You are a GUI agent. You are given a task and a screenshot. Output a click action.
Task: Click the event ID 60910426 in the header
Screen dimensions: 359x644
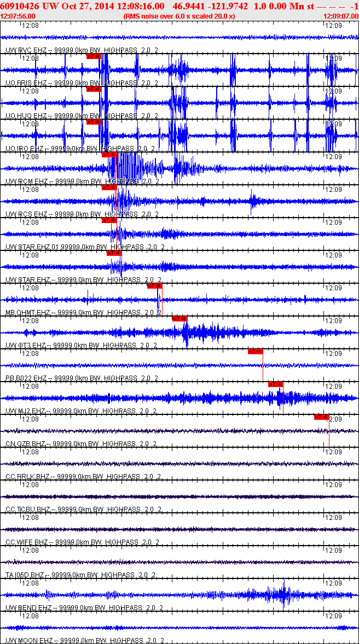[x=19, y=7]
